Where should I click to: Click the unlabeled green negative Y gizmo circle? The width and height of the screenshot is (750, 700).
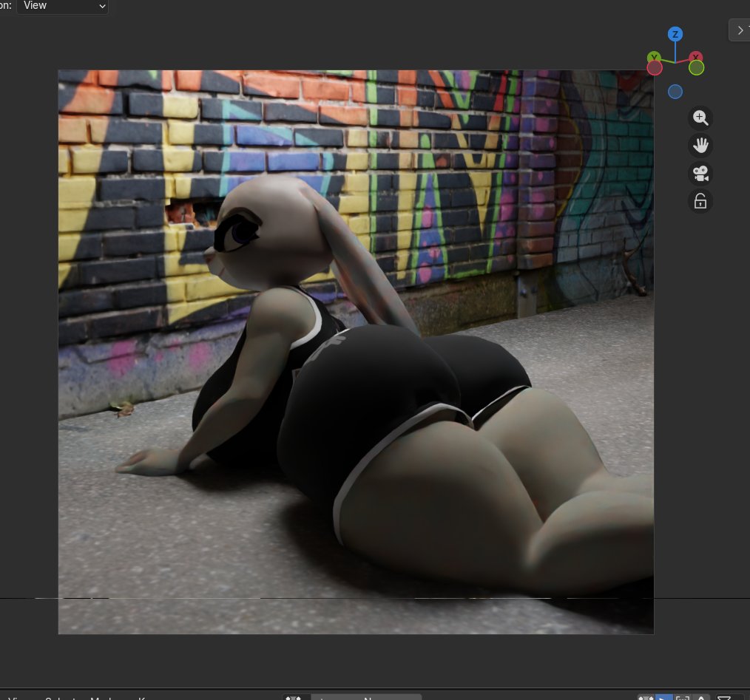(x=696, y=68)
